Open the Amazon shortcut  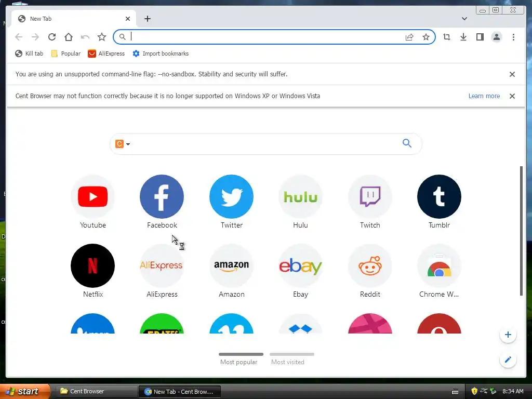click(231, 271)
